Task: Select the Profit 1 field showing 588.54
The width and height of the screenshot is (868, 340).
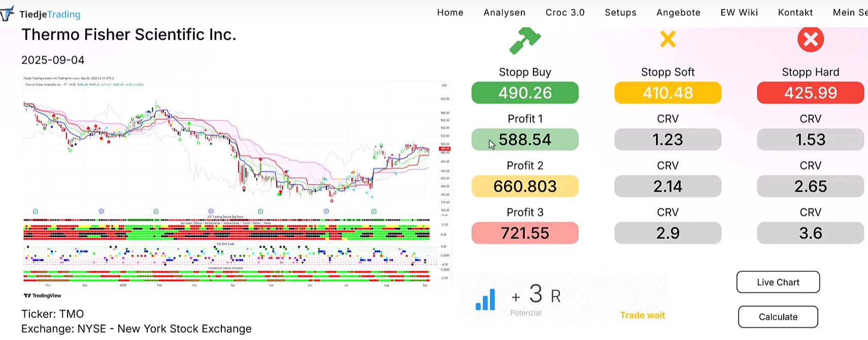Action: click(x=525, y=140)
